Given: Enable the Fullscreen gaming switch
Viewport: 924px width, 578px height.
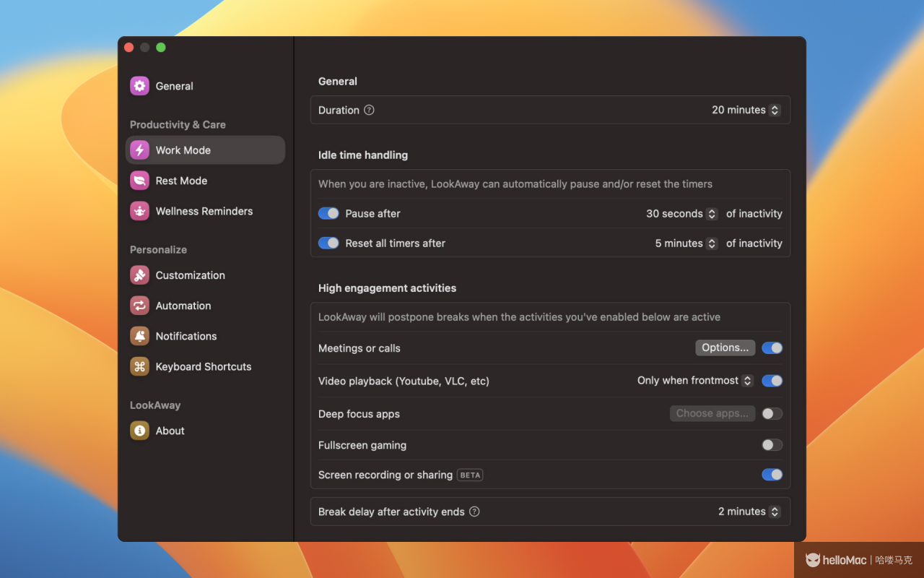Looking at the screenshot, I should tap(772, 445).
